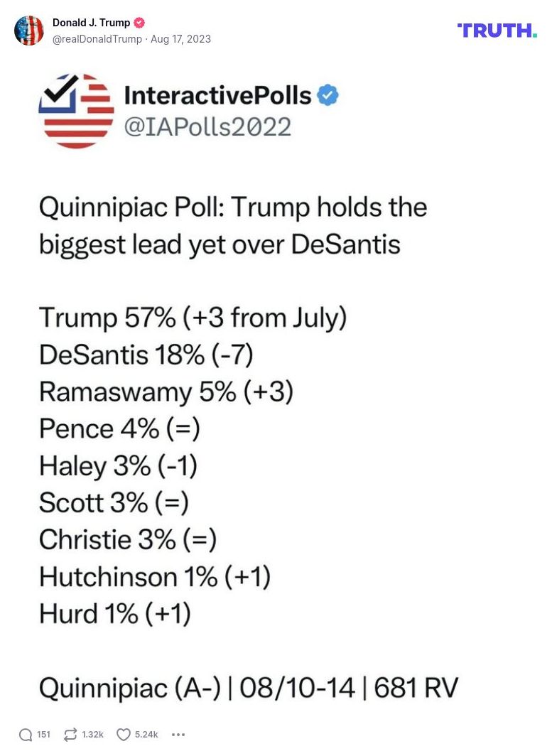The height and width of the screenshot is (756, 552).
Task: Click the Aug 17, 2023 timestamp
Action: (x=180, y=39)
